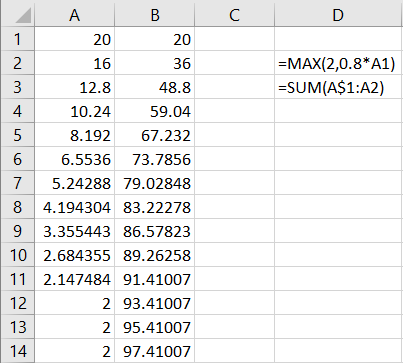Select row 12 header

(x=17, y=303)
